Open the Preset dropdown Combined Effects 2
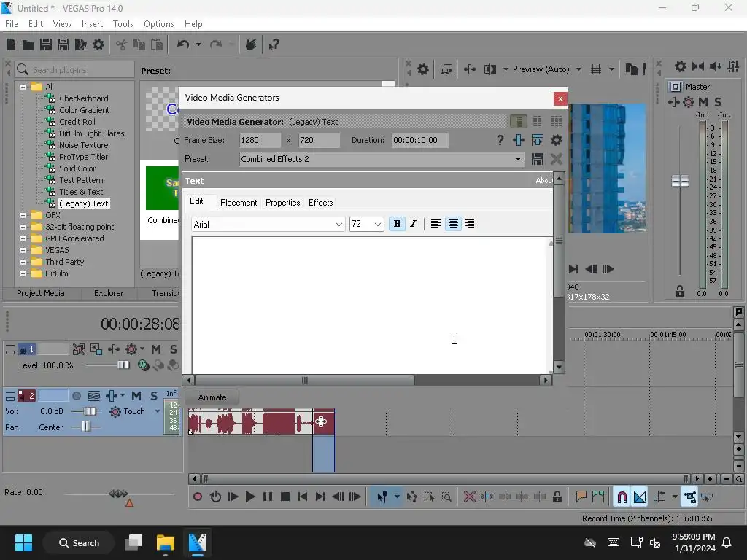This screenshot has width=747, height=560. click(x=518, y=159)
